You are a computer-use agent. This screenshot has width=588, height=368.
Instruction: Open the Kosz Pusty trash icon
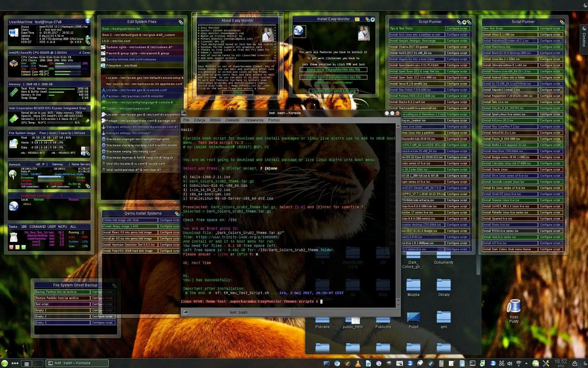point(514,311)
